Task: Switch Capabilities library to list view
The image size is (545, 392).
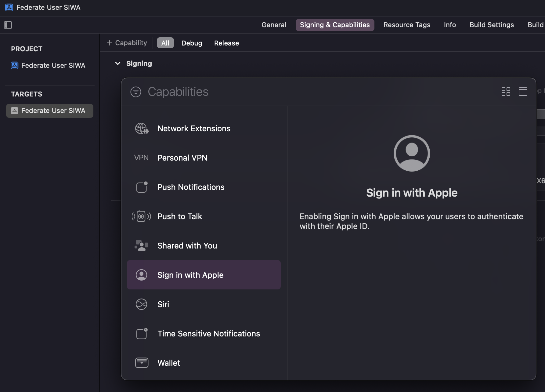Action: (523, 92)
